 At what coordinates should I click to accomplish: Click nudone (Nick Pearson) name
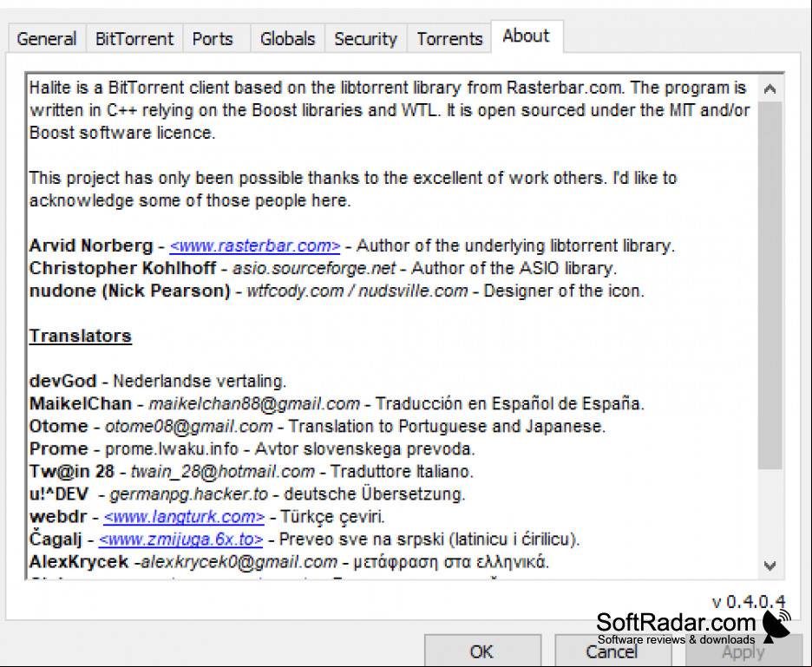coord(130,291)
